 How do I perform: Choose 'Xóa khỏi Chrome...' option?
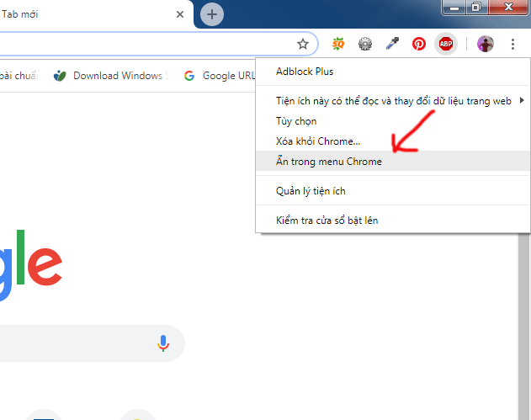coord(393,141)
